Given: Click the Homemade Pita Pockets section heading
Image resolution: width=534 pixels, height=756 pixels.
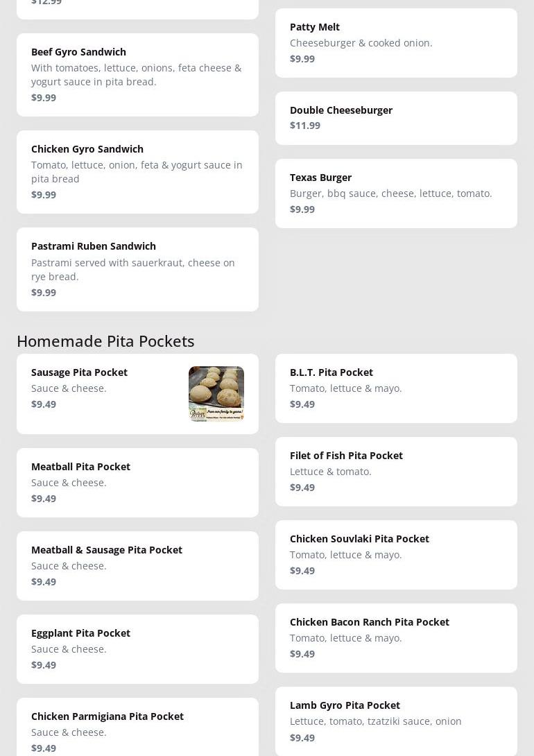Looking at the screenshot, I should 105,341.
